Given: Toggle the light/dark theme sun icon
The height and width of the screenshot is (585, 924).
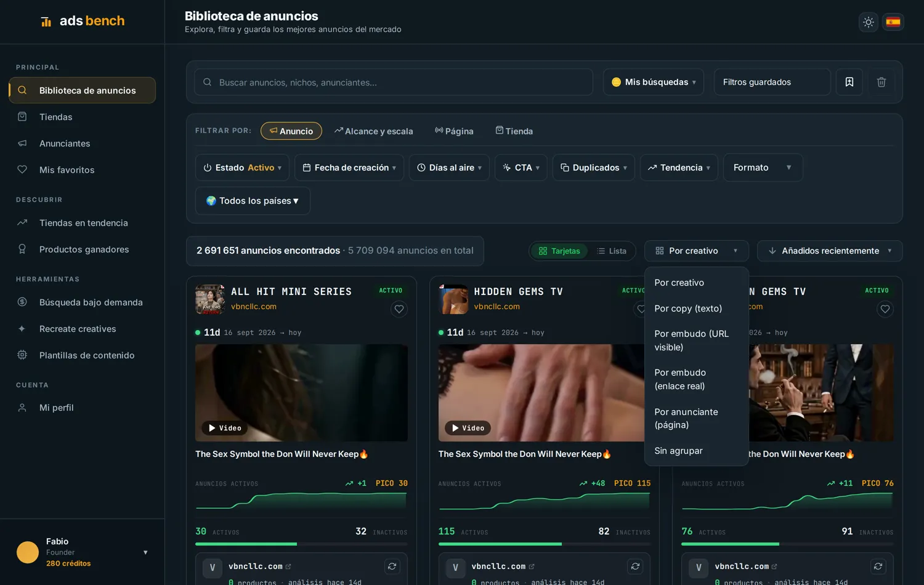Looking at the screenshot, I should (869, 22).
